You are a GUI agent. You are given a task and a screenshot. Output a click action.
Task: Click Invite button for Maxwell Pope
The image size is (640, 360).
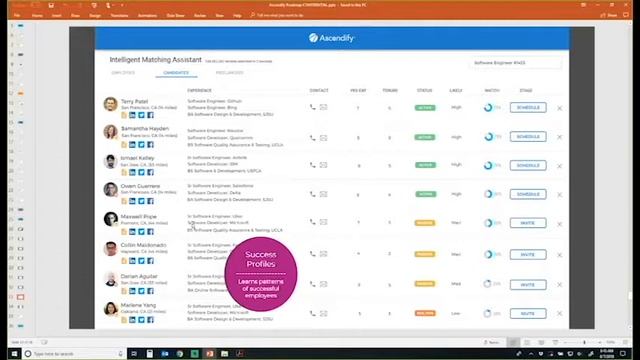coord(528,223)
